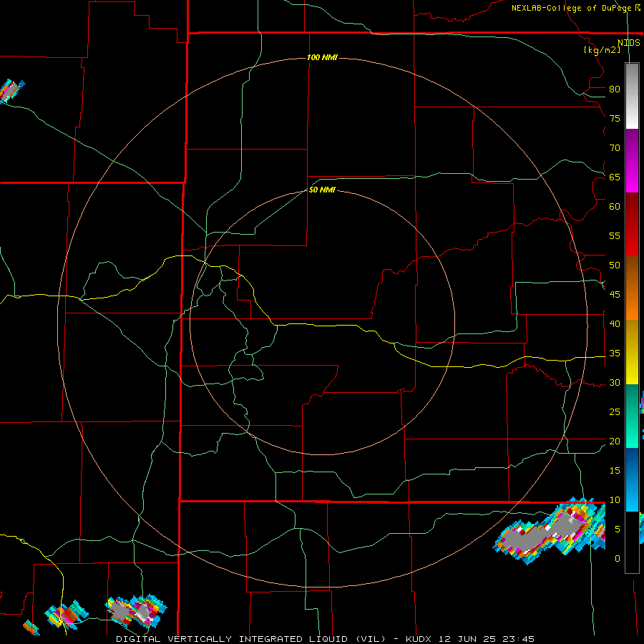644x644 pixels.
Task: Select the 80 value on the color scale
Action: pyautogui.click(x=615, y=89)
